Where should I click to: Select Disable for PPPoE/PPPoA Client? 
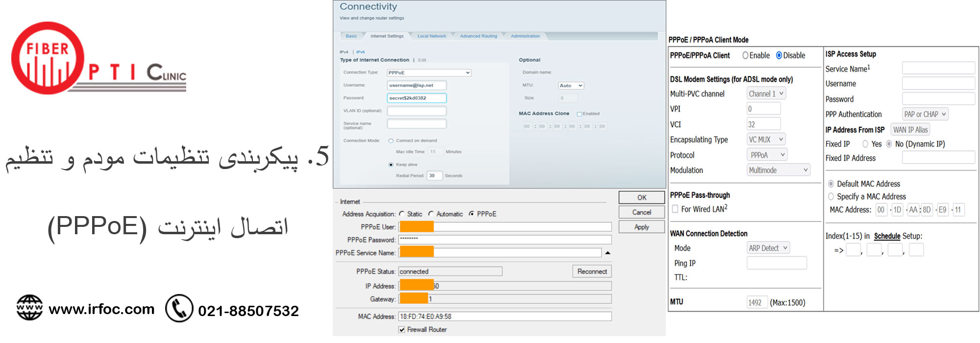coord(779,55)
